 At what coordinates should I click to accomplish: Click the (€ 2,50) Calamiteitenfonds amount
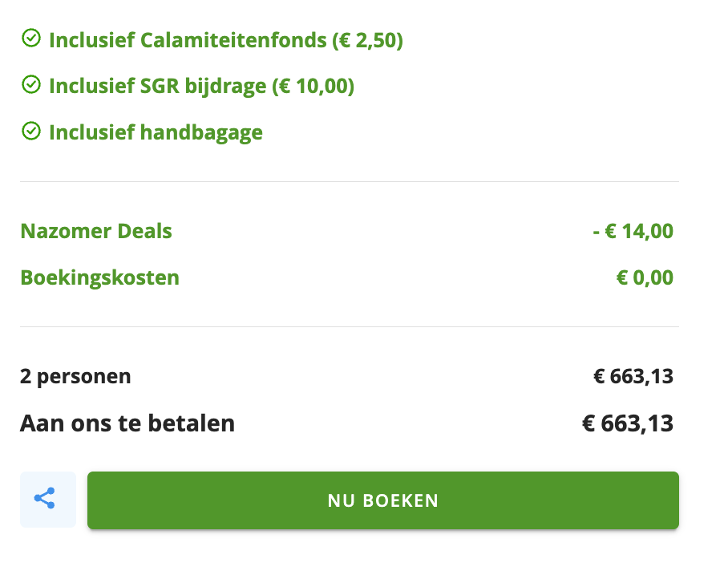tap(366, 39)
